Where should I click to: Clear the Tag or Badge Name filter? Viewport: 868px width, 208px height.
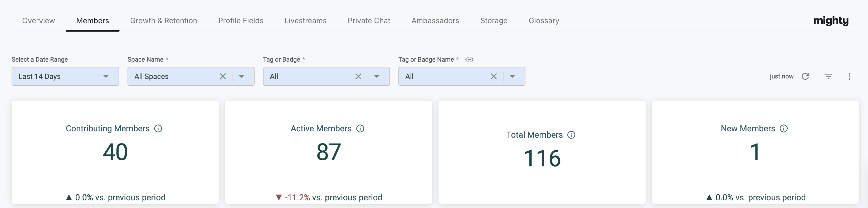494,76
